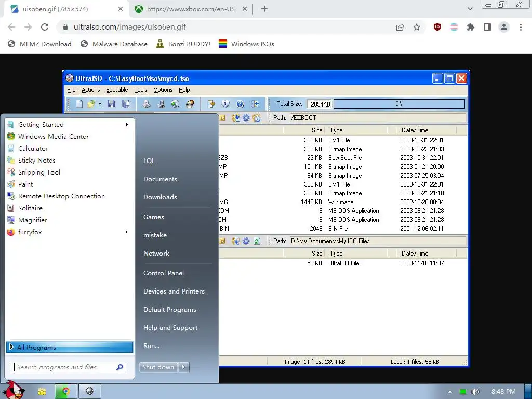
Task: Click the Make CD image icon in UltraISO
Action: (x=146, y=104)
